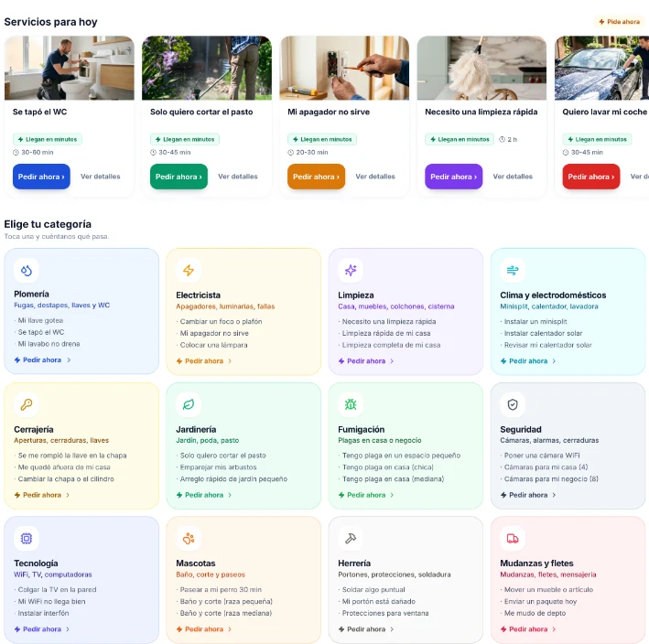
Task: Click the orange Pedir ahora button for Mi apagador
Action: pos(316,177)
